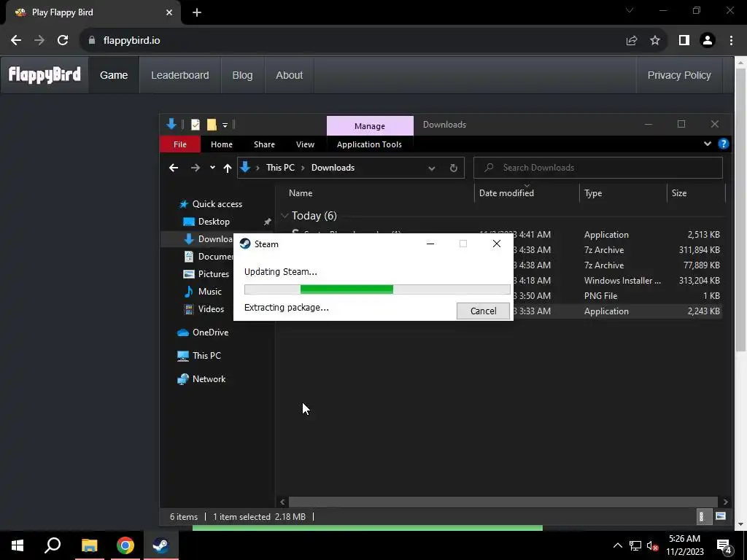This screenshot has width=747, height=560.
Task: Close the Play Flappy Bird tab
Action: (169, 12)
